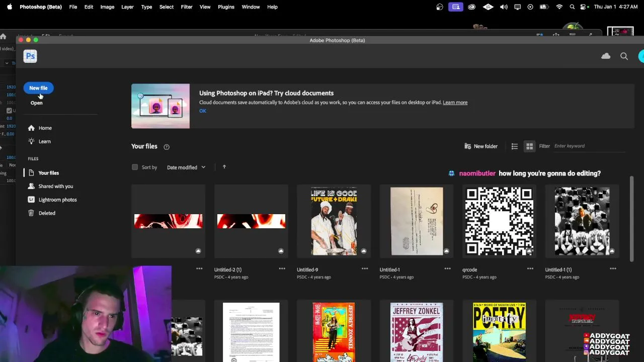Open Spotlight search in menu bar
Image resolution: width=644 pixels, height=362 pixels.
click(572, 7)
